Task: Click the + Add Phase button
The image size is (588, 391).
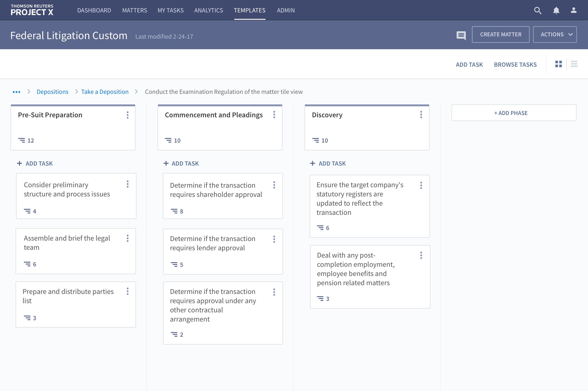Action: coord(514,113)
